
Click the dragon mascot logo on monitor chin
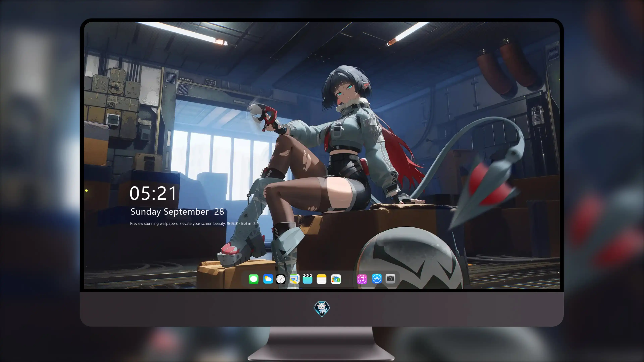(x=322, y=309)
